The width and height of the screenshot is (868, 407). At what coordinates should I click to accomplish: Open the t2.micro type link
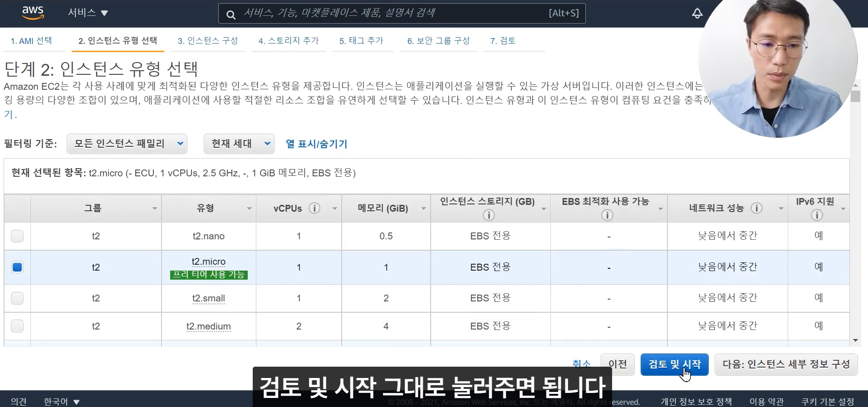[x=209, y=262]
